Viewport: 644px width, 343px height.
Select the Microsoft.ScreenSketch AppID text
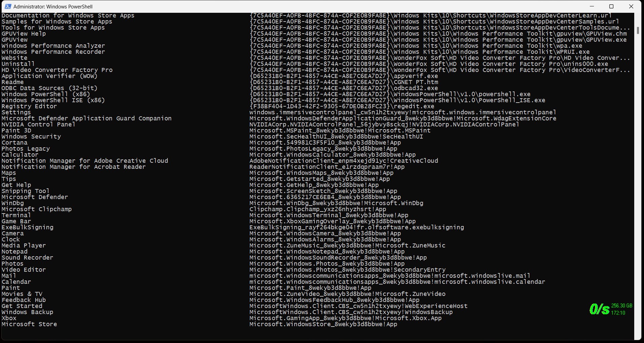(324, 191)
